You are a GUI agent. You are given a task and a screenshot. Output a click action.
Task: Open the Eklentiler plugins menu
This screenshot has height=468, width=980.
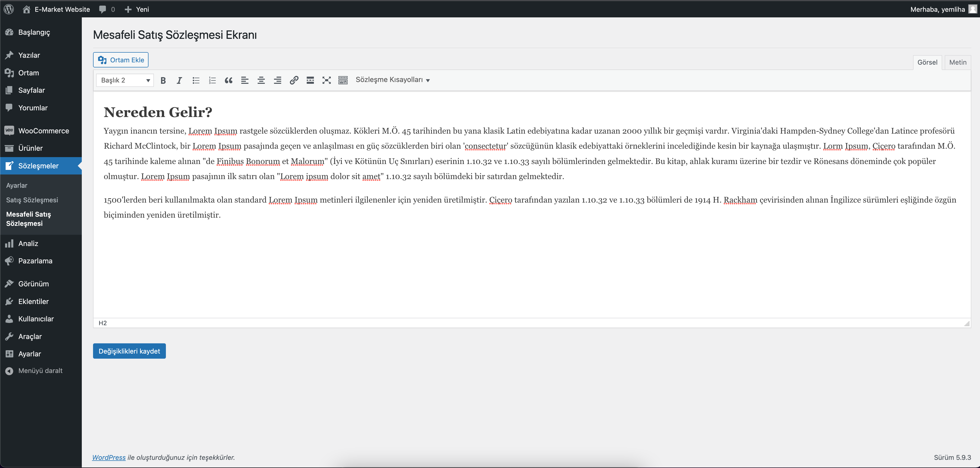(41, 301)
